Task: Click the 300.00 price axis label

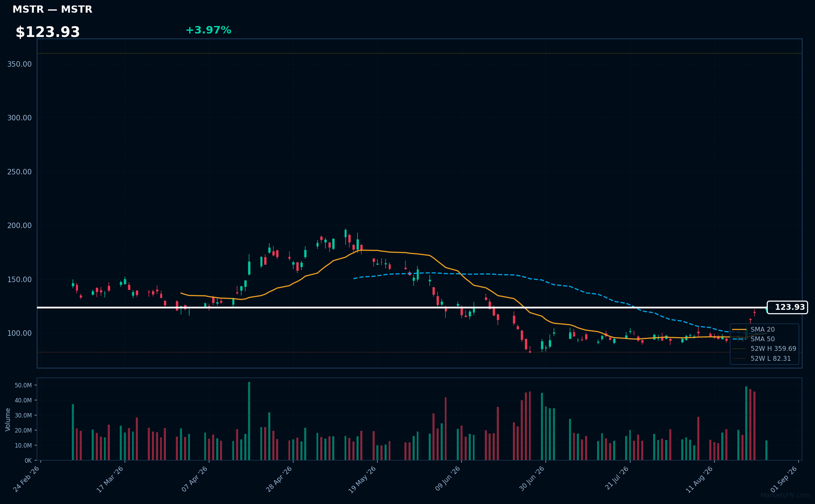Action: coord(20,118)
